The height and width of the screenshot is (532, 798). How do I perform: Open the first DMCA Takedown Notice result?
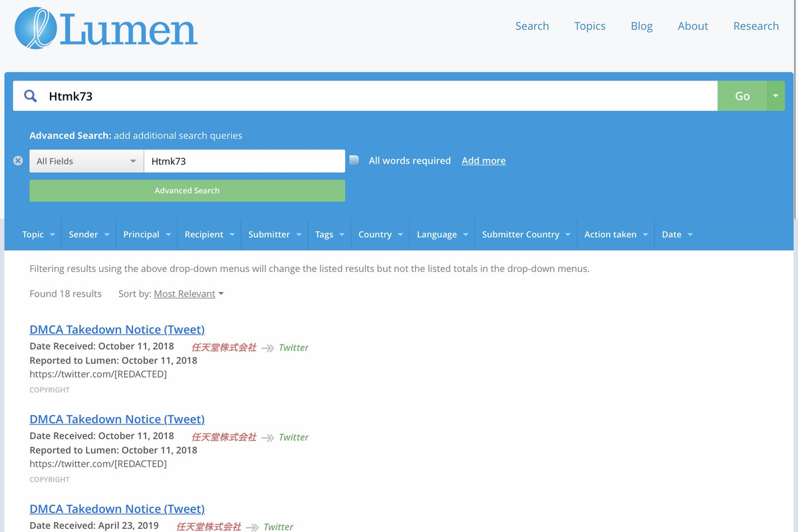(x=117, y=329)
